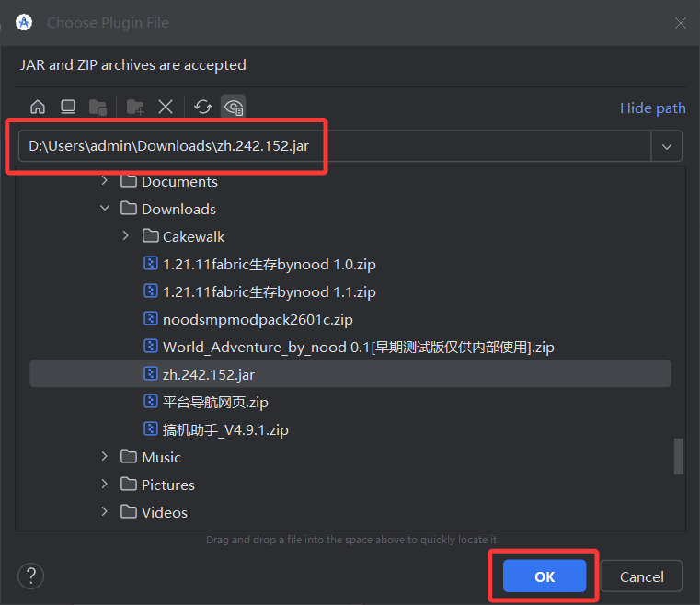Select 1.21.11fabric生存bynood 1.1.zip
The height and width of the screenshot is (605, 700).
tap(269, 291)
